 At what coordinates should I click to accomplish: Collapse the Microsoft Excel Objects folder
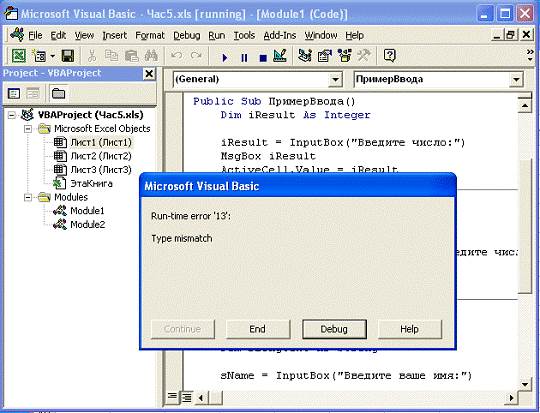28,129
